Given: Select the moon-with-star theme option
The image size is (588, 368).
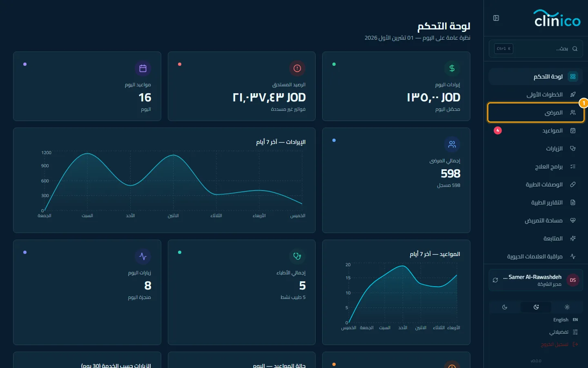Looking at the screenshot, I should (x=536, y=307).
